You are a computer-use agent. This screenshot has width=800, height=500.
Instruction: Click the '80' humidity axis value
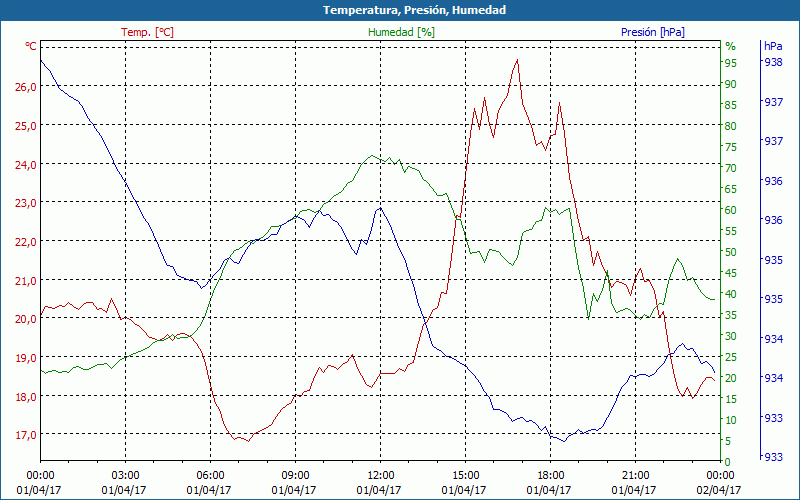coord(731,126)
